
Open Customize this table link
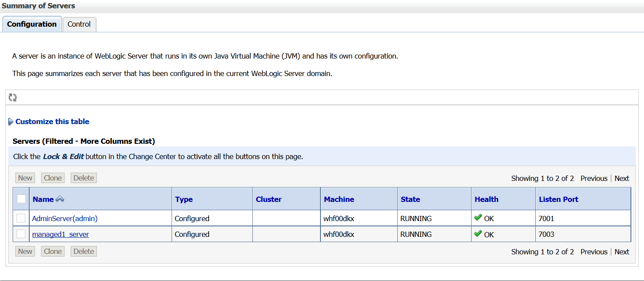[52, 121]
